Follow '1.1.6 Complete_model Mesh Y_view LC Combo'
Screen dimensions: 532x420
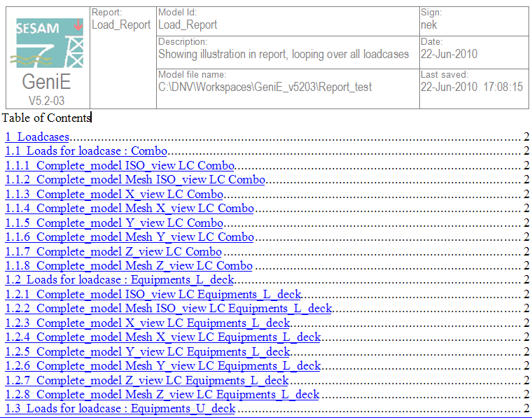click(x=129, y=237)
